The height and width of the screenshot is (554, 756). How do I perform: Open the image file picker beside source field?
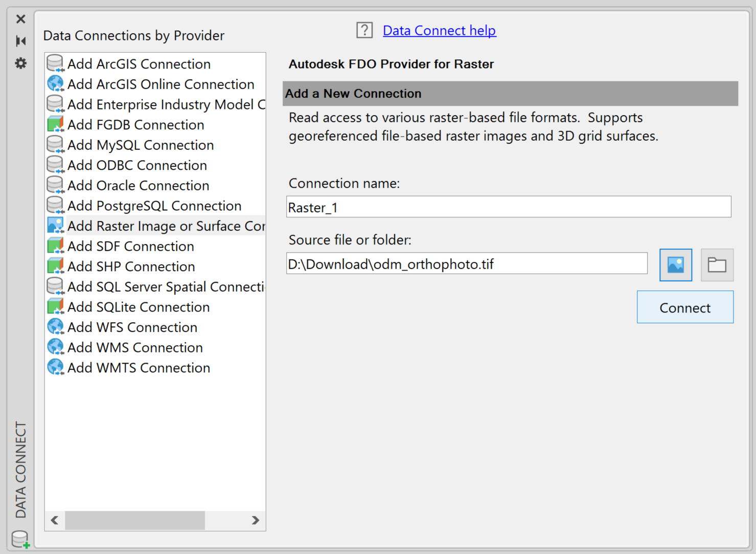point(675,264)
